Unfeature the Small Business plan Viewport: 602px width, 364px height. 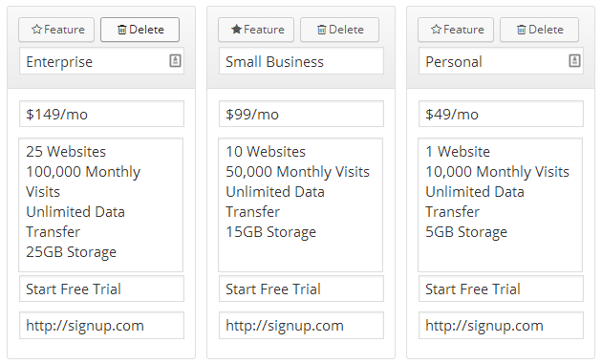pos(256,30)
